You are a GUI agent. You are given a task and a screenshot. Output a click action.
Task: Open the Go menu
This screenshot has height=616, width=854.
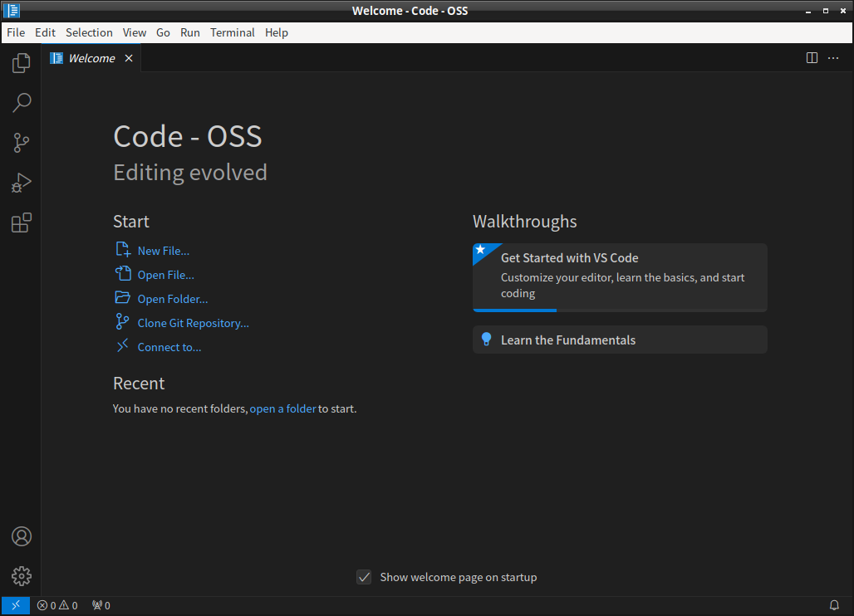click(163, 32)
